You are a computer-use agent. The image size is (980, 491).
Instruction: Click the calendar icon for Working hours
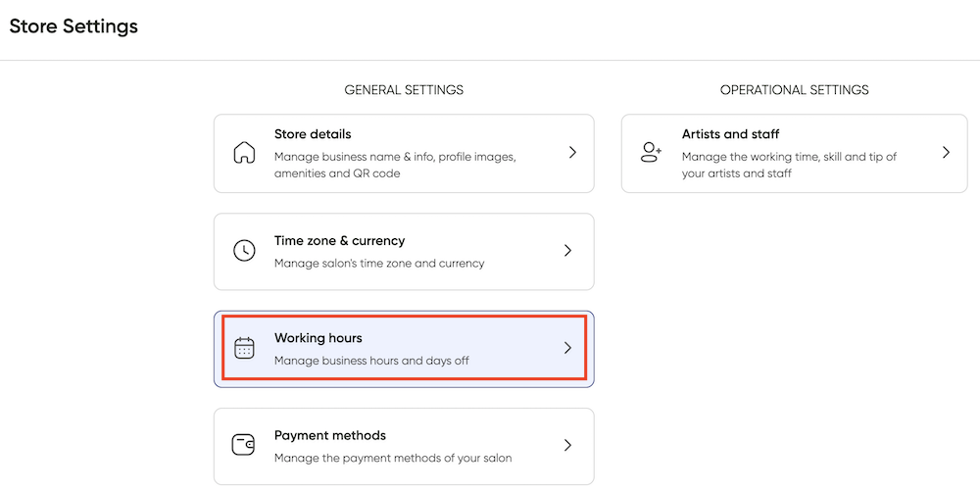(x=244, y=348)
